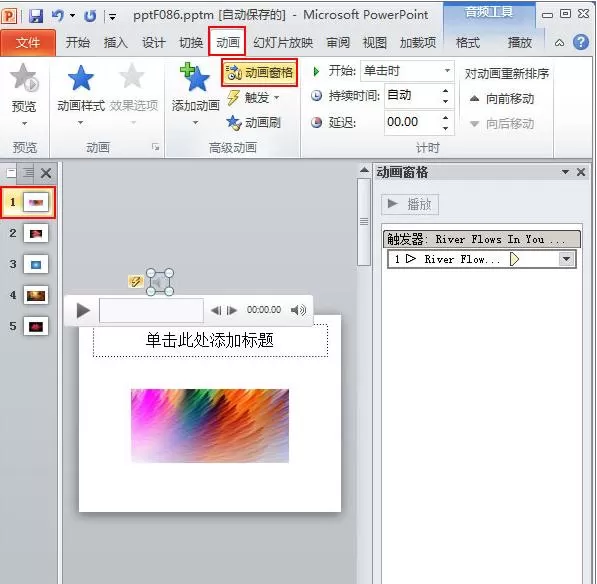Click the 延迟 delay field
The height and width of the screenshot is (584, 597).
pos(413,122)
